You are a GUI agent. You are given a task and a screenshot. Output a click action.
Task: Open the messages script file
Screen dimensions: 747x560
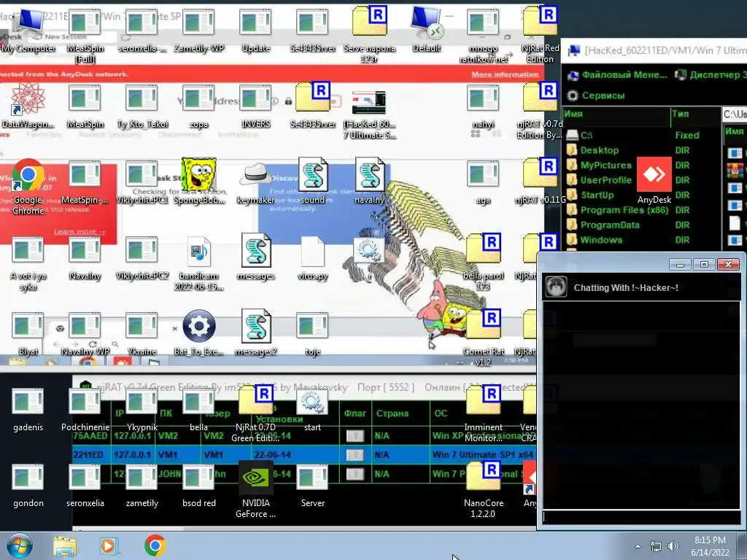pos(256,257)
